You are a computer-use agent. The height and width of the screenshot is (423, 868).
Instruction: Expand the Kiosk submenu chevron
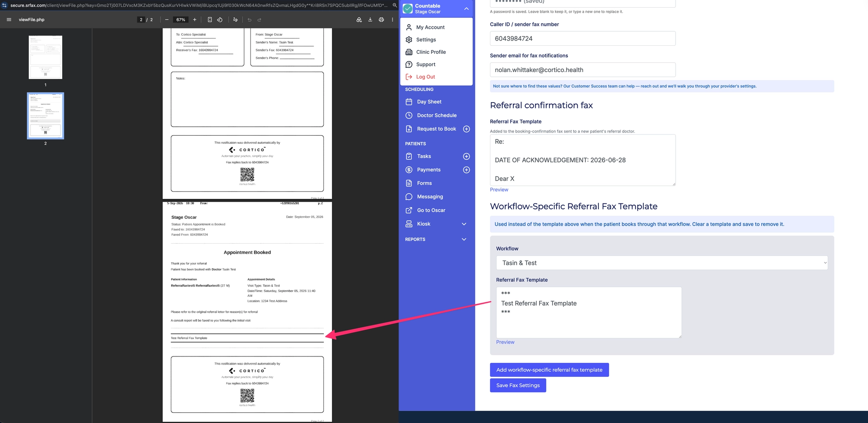tap(464, 224)
